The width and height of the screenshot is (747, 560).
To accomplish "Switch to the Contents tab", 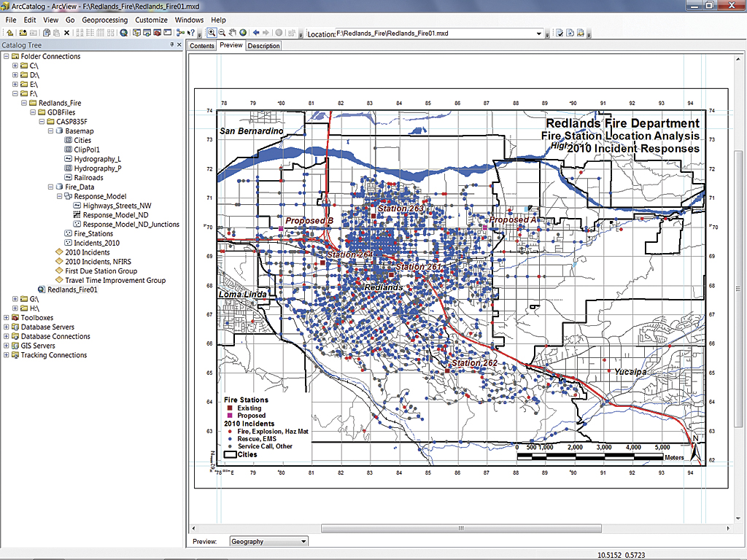I will click(x=202, y=46).
